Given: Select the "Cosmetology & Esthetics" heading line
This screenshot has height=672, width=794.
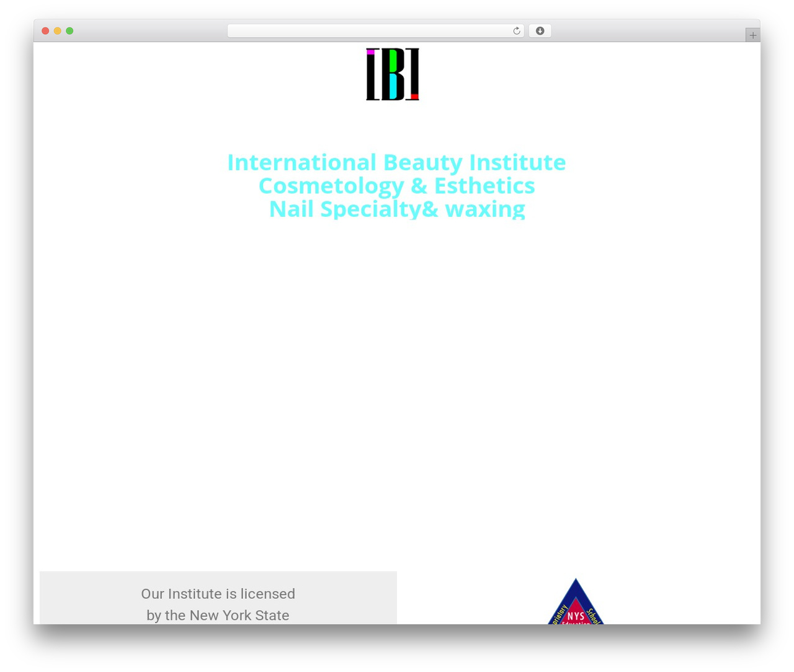Looking at the screenshot, I should point(396,185).
